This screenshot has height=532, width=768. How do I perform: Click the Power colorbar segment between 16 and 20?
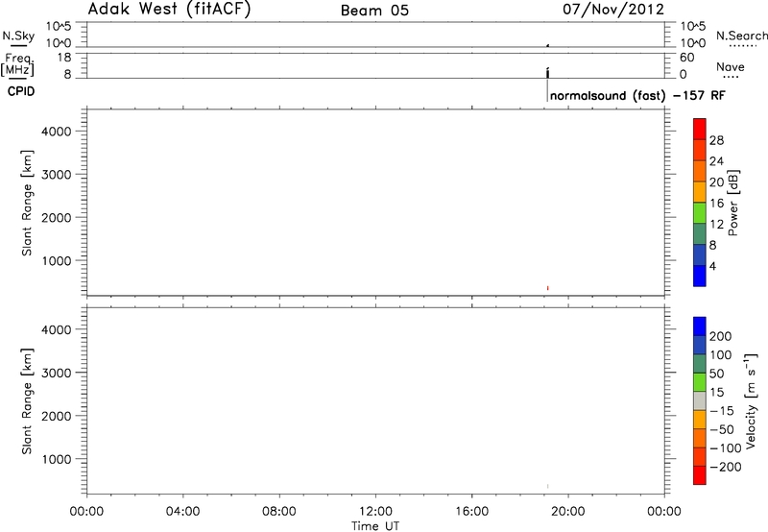[x=700, y=192]
